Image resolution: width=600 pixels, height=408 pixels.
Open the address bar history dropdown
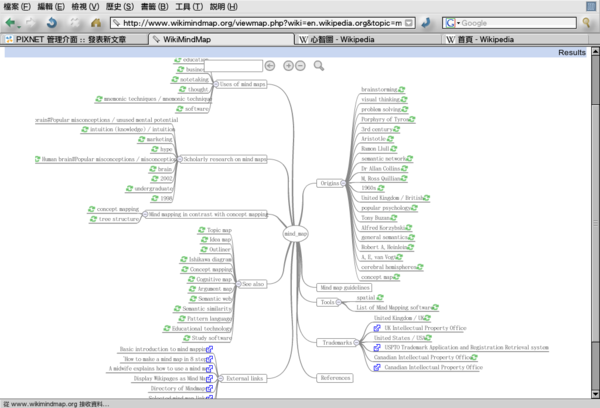coord(409,23)
